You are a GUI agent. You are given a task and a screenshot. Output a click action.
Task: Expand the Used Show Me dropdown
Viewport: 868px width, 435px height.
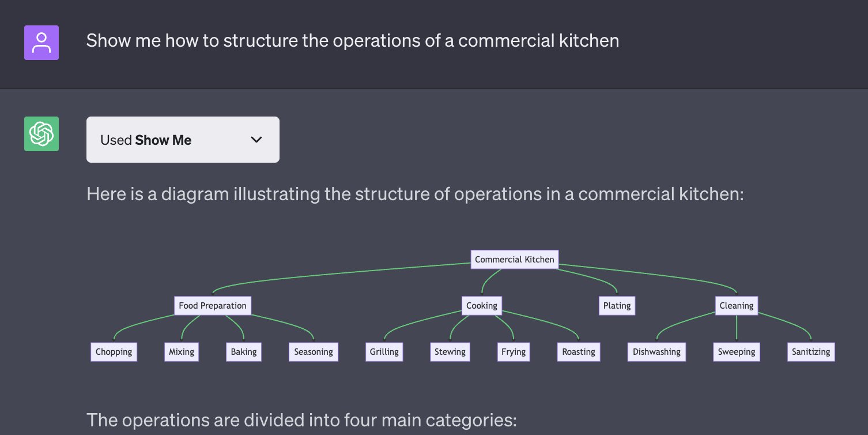[183, 140]
